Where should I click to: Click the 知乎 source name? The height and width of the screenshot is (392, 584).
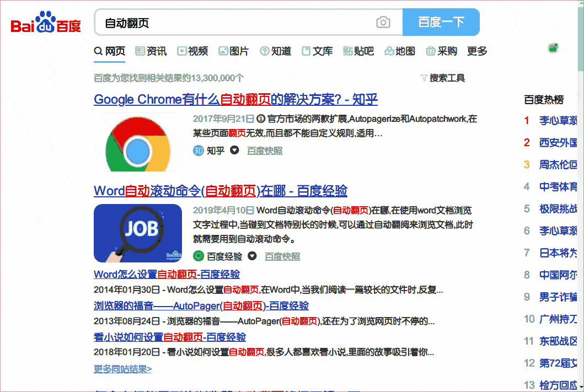[x=216, y=151]
